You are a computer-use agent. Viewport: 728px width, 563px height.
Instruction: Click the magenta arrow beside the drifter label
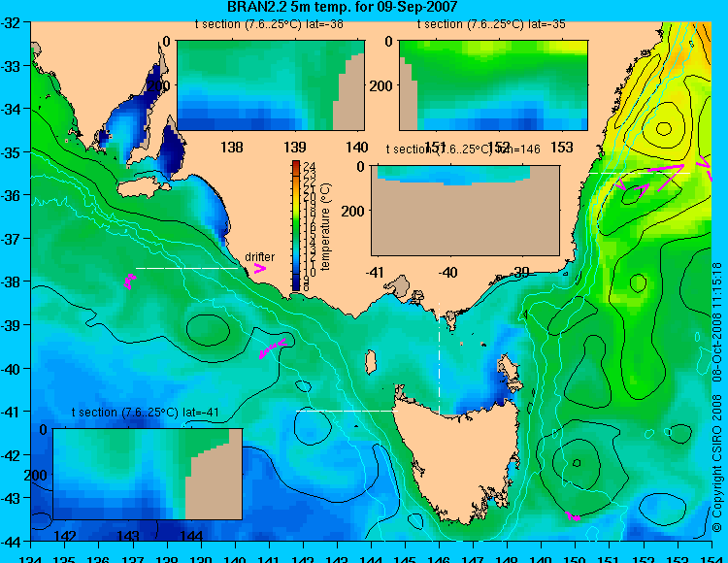[260, 269]
